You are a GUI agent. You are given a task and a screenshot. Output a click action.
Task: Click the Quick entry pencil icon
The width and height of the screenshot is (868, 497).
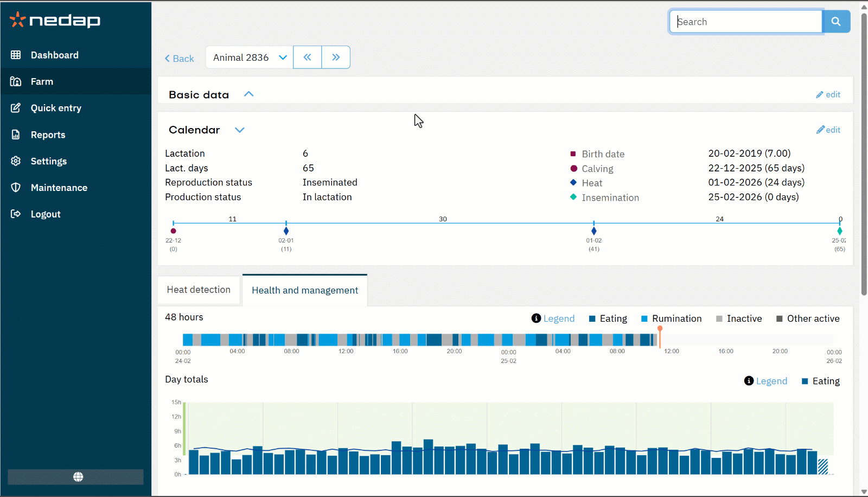coord(16,108)
